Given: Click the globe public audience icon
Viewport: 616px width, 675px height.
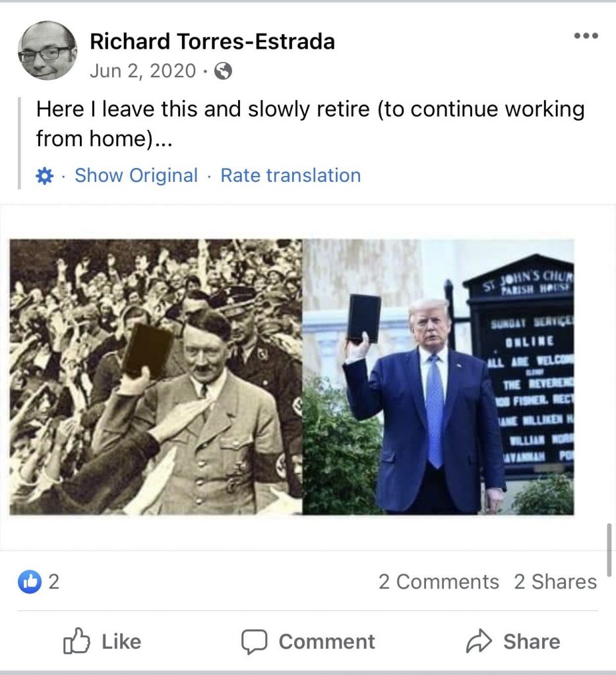Looking at the screenshot, I should click(x=223, y=71).
